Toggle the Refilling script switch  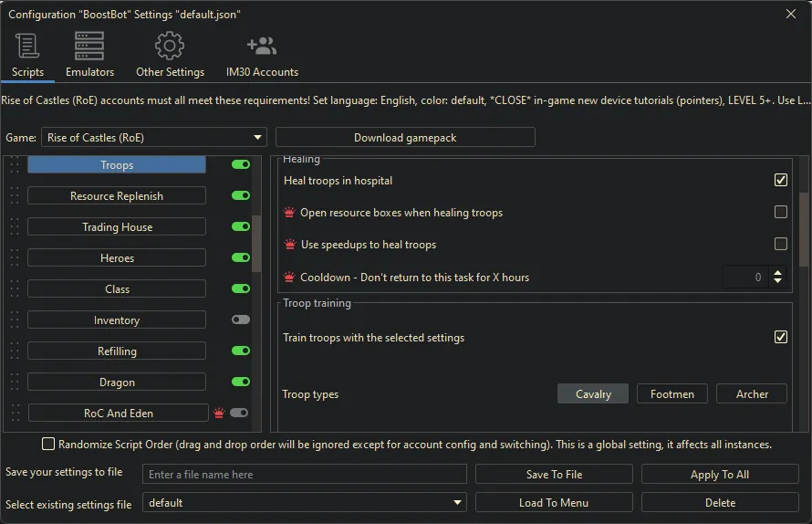pos(241,351)
